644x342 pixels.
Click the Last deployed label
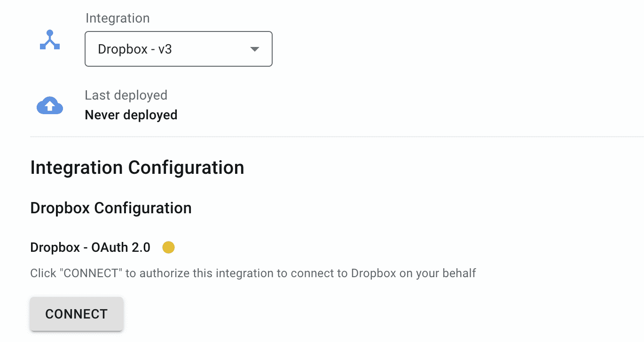coord(126,95)
